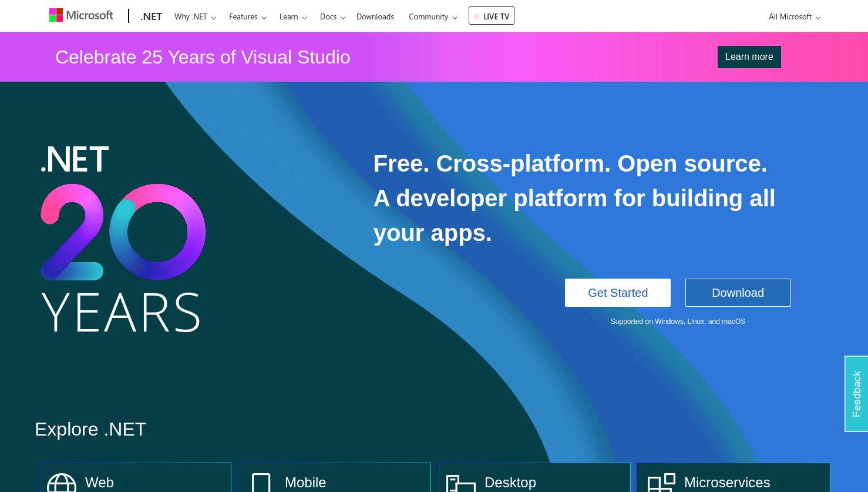Click 'Supported on Windows, Linux, and macOS' text
868x492 pixels.
pos(678,322)
